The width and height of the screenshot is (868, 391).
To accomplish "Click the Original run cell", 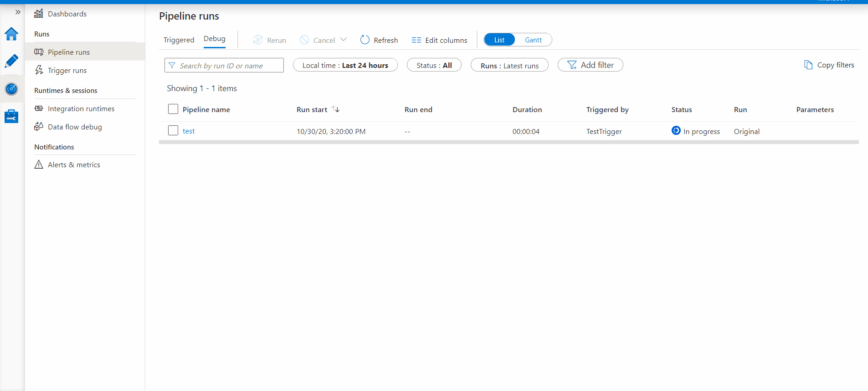I will coord(747,131).
